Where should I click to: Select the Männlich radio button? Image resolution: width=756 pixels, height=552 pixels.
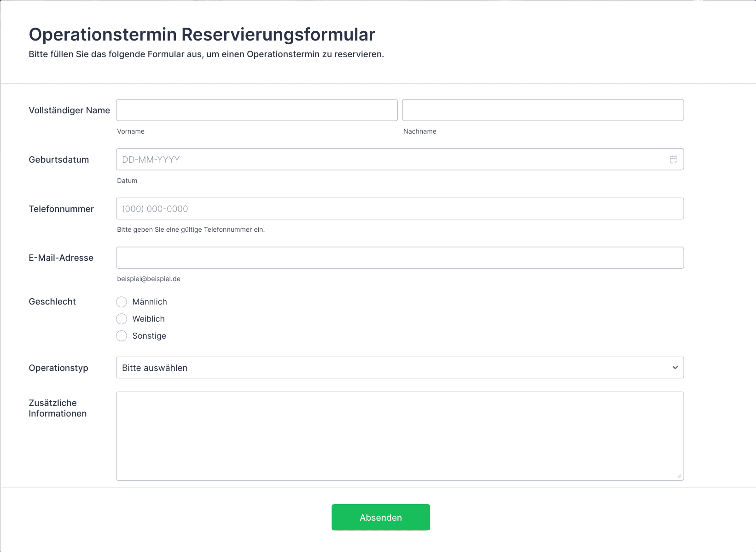tap(122, 302)
